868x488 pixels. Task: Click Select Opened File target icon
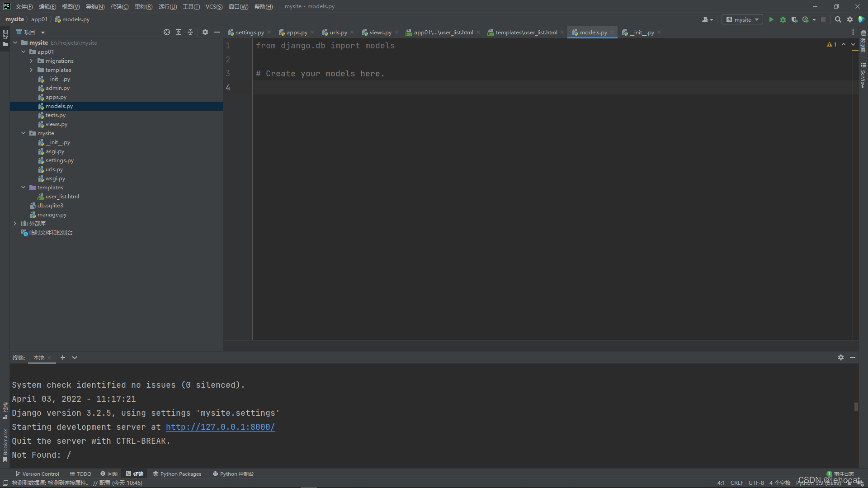coord(167,32)
